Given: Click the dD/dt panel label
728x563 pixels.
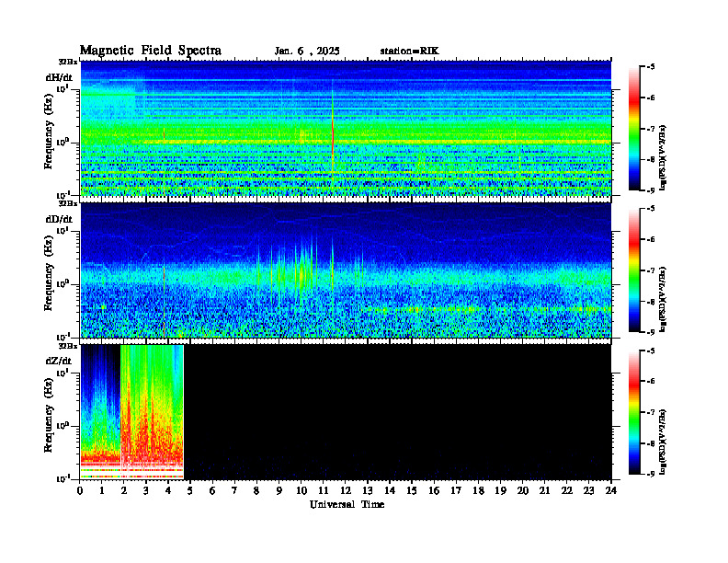Looking at the screenshot, I should point(59,219).
